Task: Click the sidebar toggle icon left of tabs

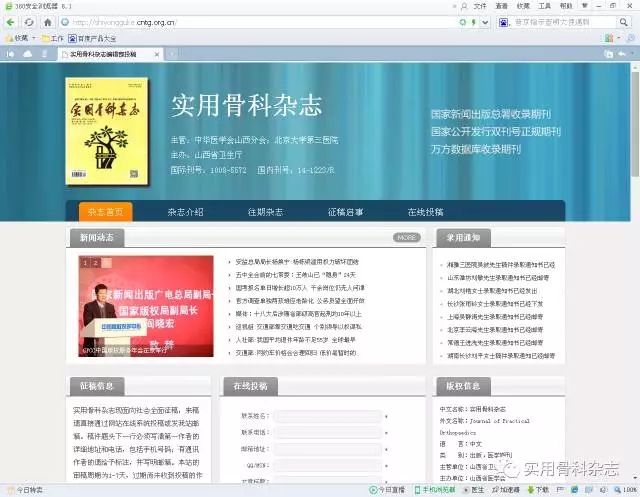Action: pyautogui.click(x=10, y=54)
